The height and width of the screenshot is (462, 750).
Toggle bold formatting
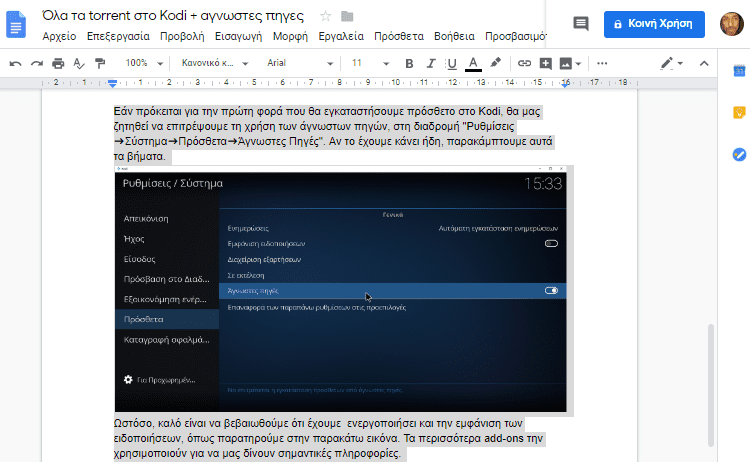tap(409, 63)
